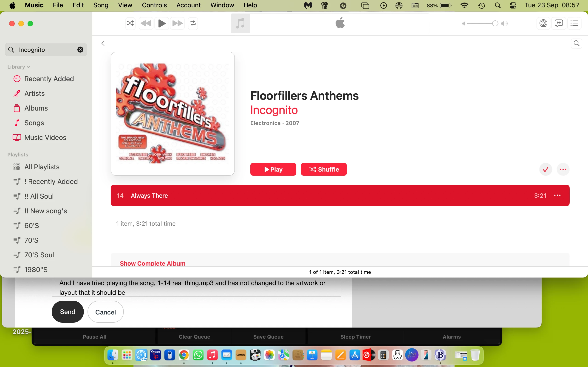Viewport: 588px width, 367px height.
Task: Open the AirPlay audio output icon
Action: (543, 23)
